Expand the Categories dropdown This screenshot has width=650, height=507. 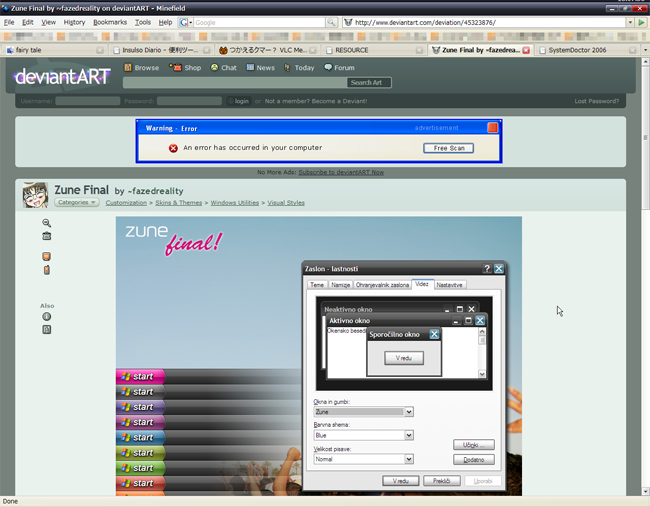click(x=77, y=202)
